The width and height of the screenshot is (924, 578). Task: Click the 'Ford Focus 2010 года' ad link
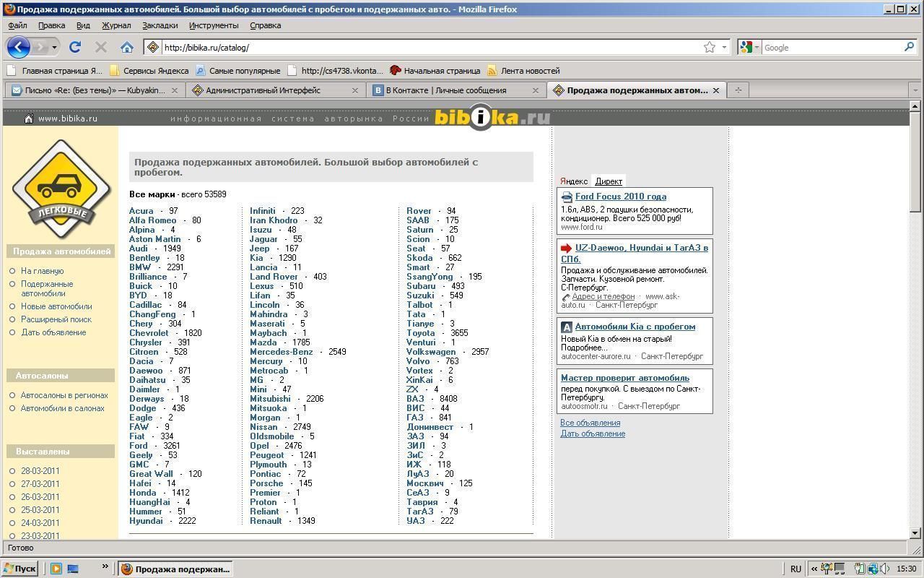point(620,197)
